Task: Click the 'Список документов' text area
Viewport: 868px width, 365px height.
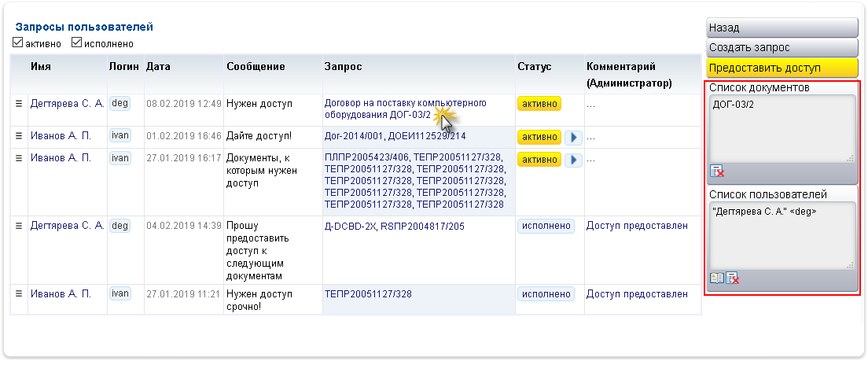Action: (781, 128)
